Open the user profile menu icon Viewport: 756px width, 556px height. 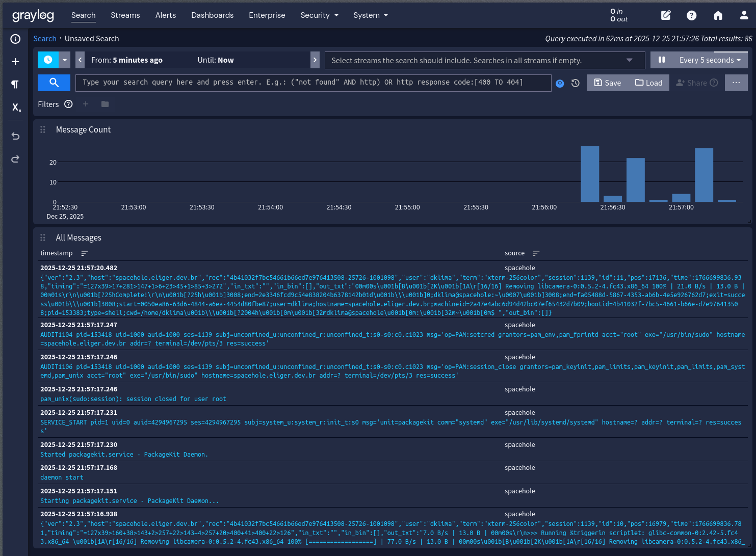(x=744, y=15)
